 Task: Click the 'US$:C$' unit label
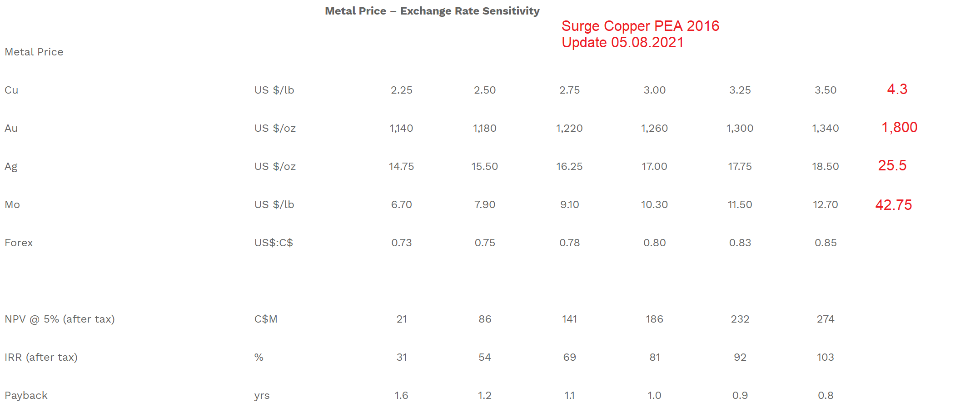274,243
